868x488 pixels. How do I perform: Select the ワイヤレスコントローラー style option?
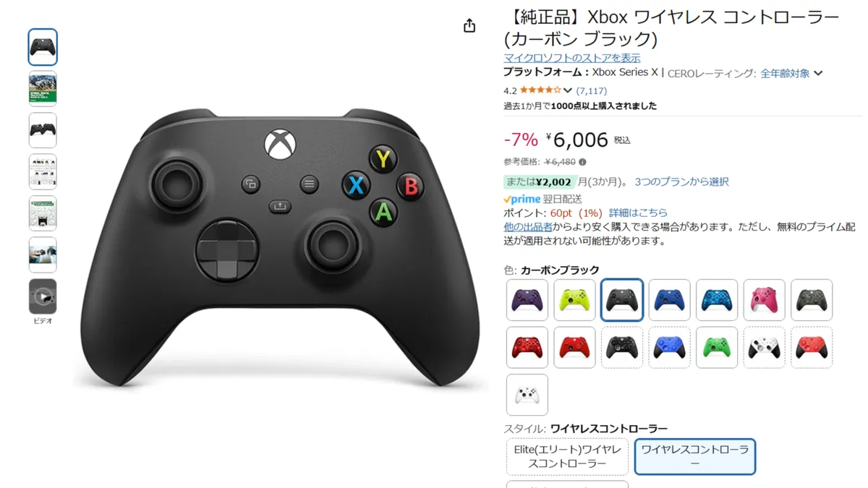click(x=695, y=456)
